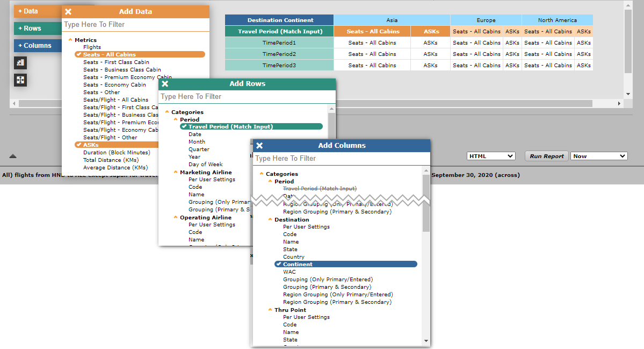The width and height of the screenshot is (644, 349).
Task: Click the North America column header
Action: [x=558, y=20]
